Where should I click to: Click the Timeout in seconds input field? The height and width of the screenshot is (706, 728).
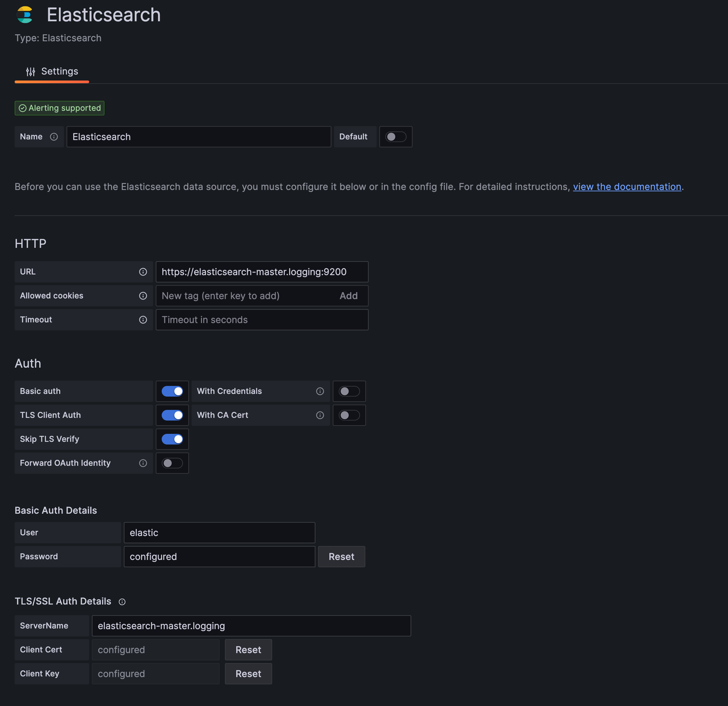click(262, 319)
